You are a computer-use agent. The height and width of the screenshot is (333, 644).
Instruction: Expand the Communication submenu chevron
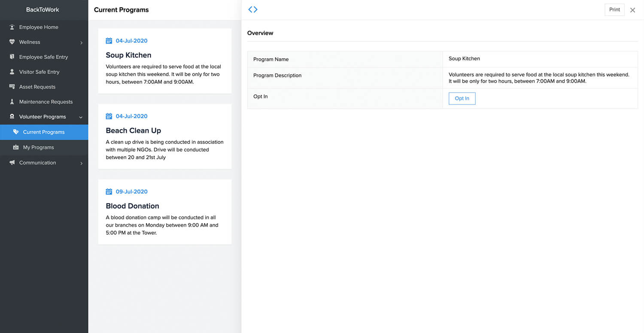click(81, 163)
